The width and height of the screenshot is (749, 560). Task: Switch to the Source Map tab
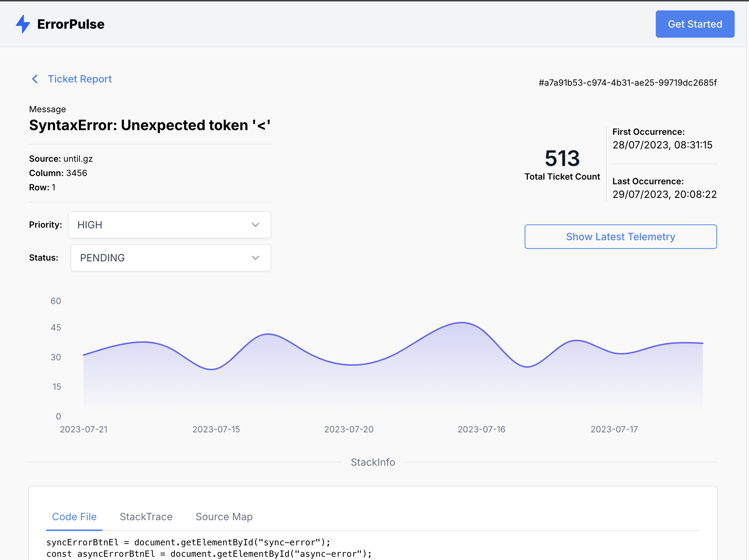pyautogui.click(x=224, y=517)
